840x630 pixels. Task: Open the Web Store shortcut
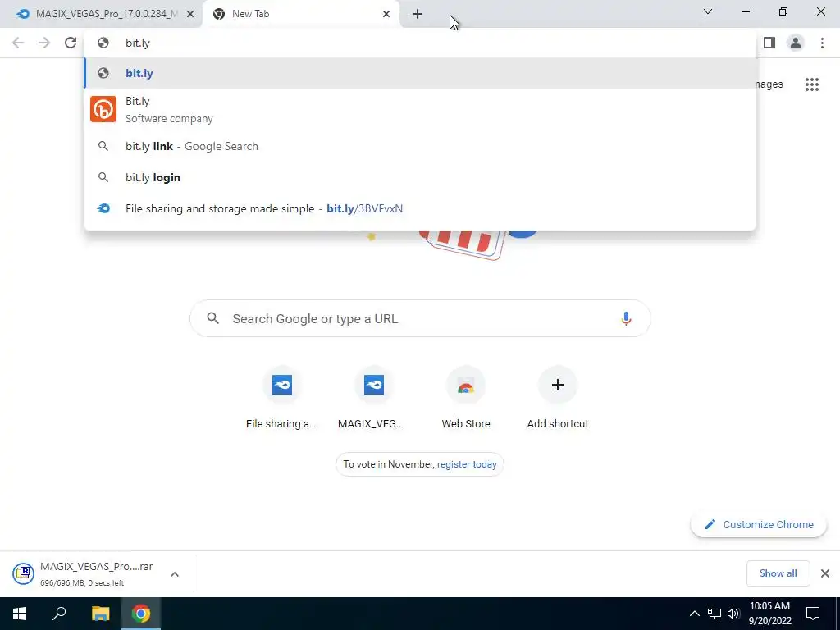(x=466, y=399)
